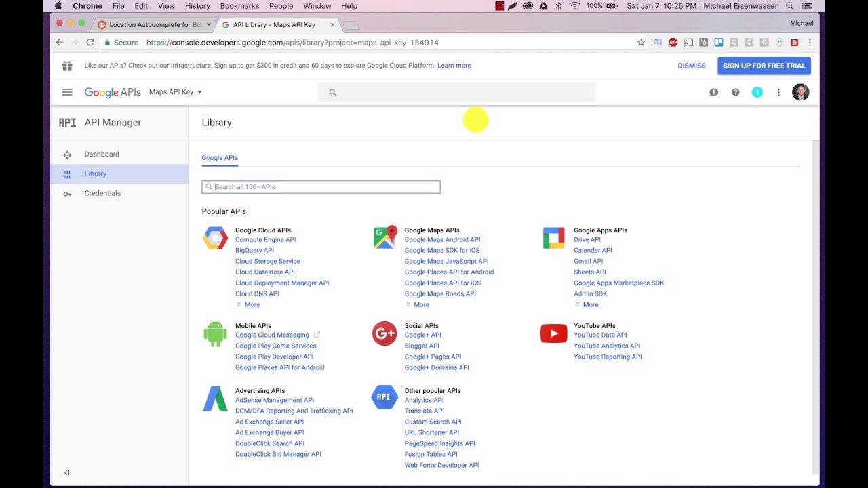
Task: Open DoubleClick Search API link
Action: (270, 444)
